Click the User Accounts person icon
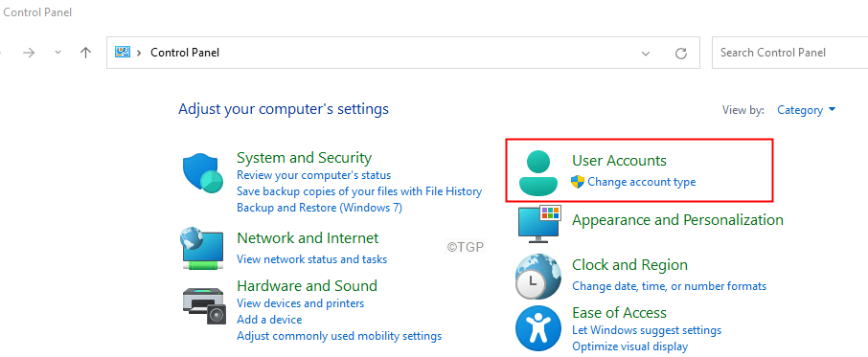This screenshot has width=868, height=357. [536, 173]
